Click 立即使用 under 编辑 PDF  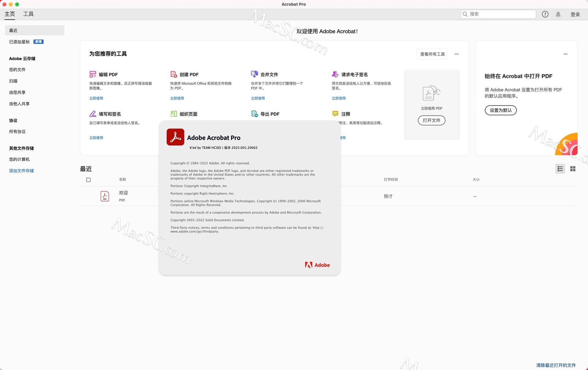96,98
